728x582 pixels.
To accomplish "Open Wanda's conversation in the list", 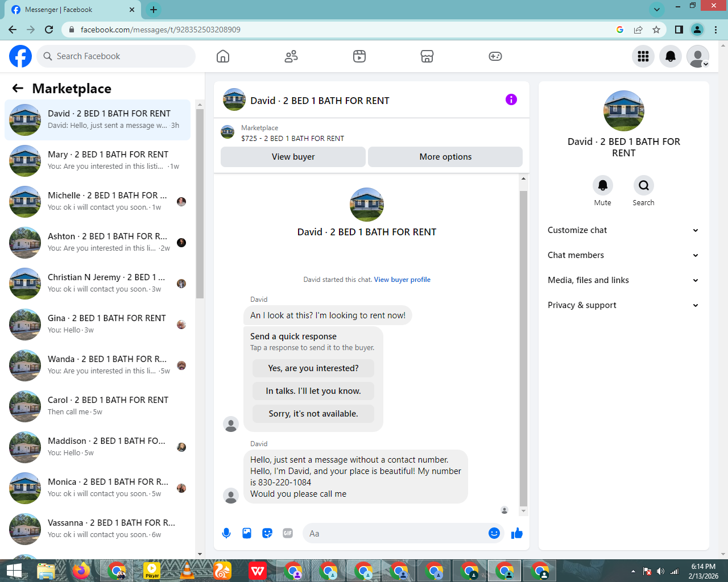I will (x=97, y=365).
